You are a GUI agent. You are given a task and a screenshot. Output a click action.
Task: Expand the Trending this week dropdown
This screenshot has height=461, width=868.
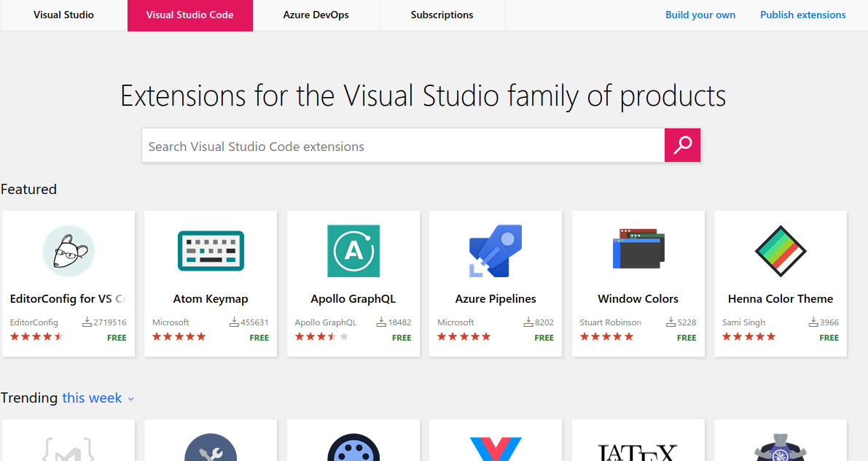pos(98,398)
